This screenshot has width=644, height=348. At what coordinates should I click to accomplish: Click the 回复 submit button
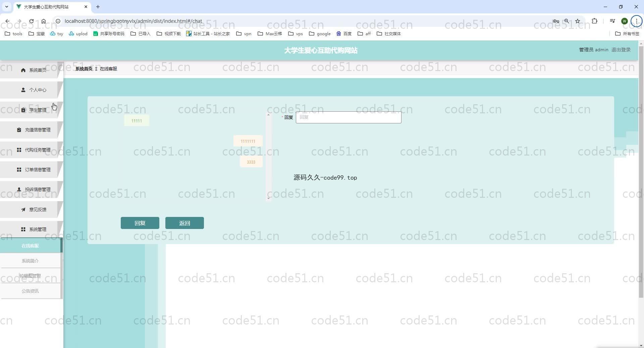point(140,223)
